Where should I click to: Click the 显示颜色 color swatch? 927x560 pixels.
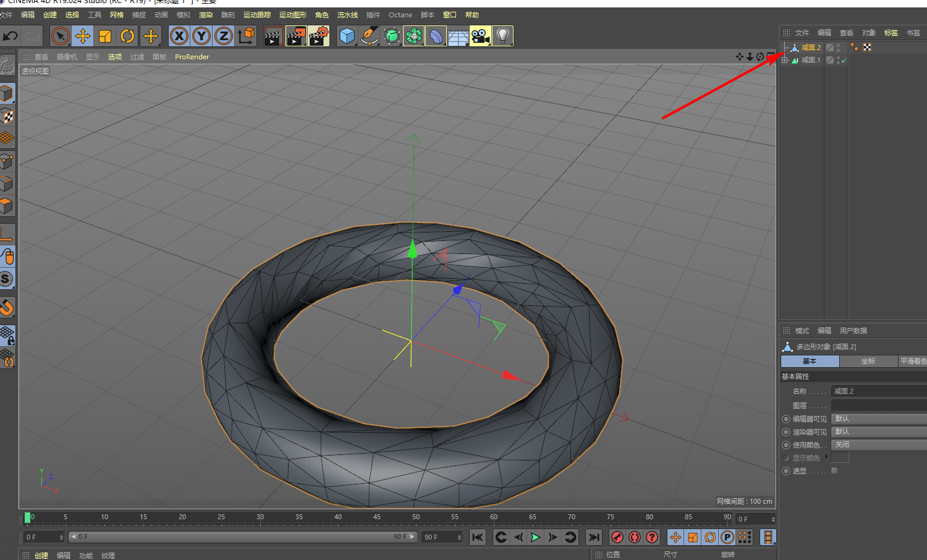(840, 458)
